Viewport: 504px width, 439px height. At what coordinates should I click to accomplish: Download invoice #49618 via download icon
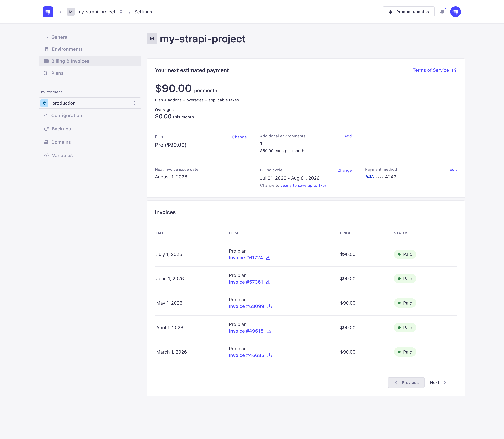[269, 331]
